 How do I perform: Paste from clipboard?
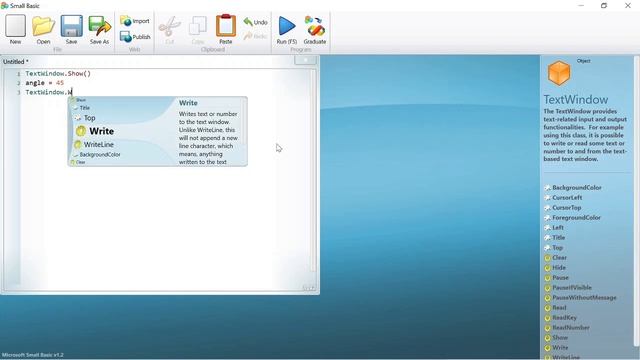[226, 29]
